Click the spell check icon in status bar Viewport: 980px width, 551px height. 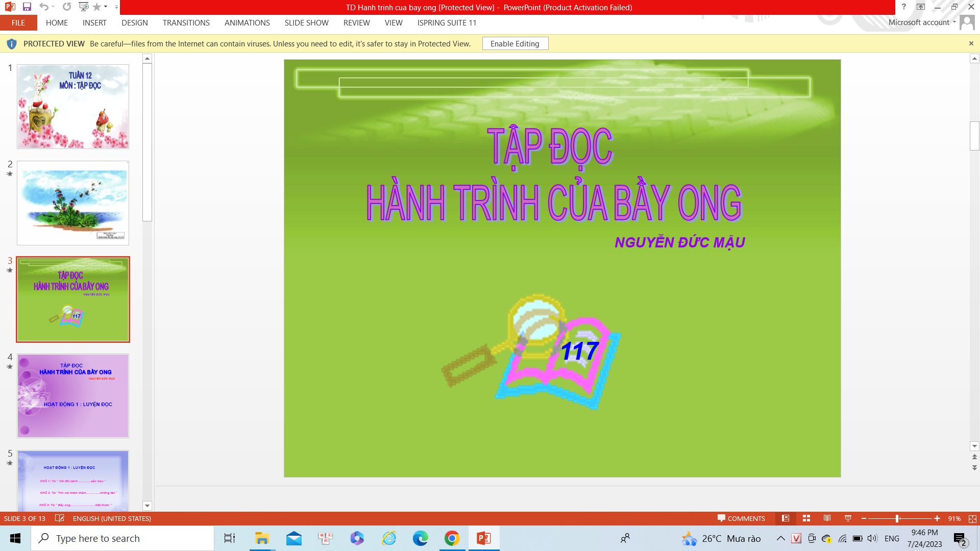pyautogui.click(x=60, y=518)
